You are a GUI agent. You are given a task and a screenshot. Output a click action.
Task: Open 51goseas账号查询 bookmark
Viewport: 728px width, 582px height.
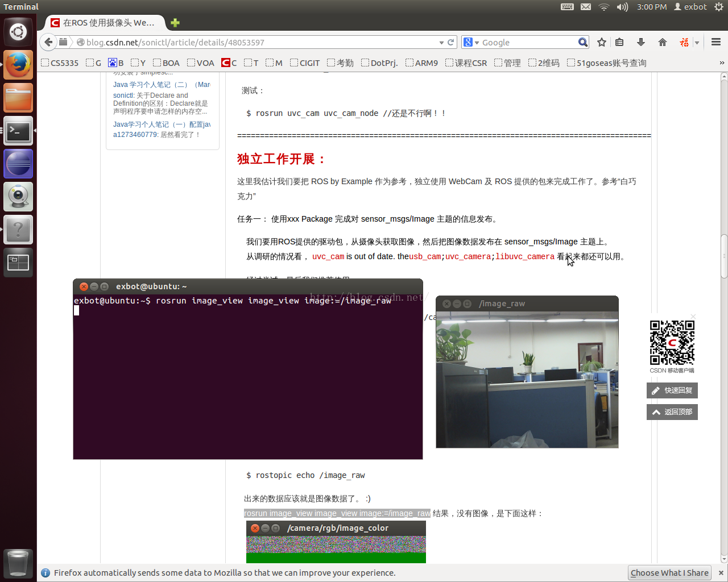tap(606, 63)
